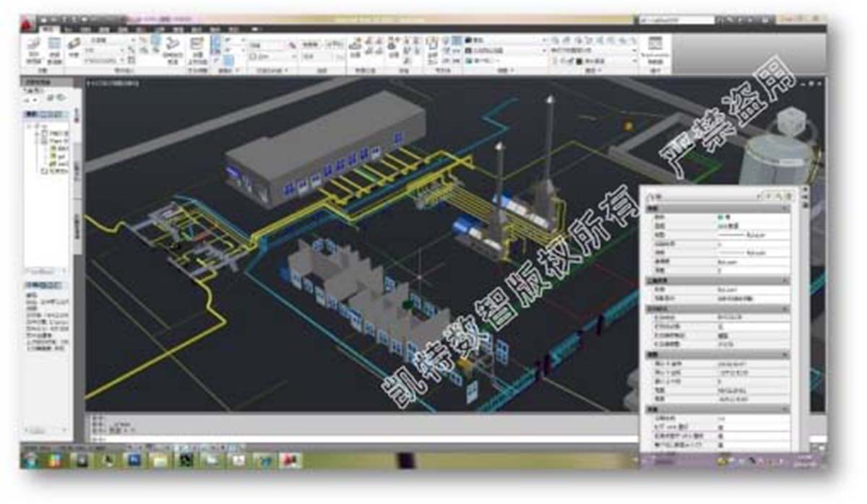Select the active Home tab in the ribbon
The width and height of the screenshot is (867, 504).
tap(49, 30)
